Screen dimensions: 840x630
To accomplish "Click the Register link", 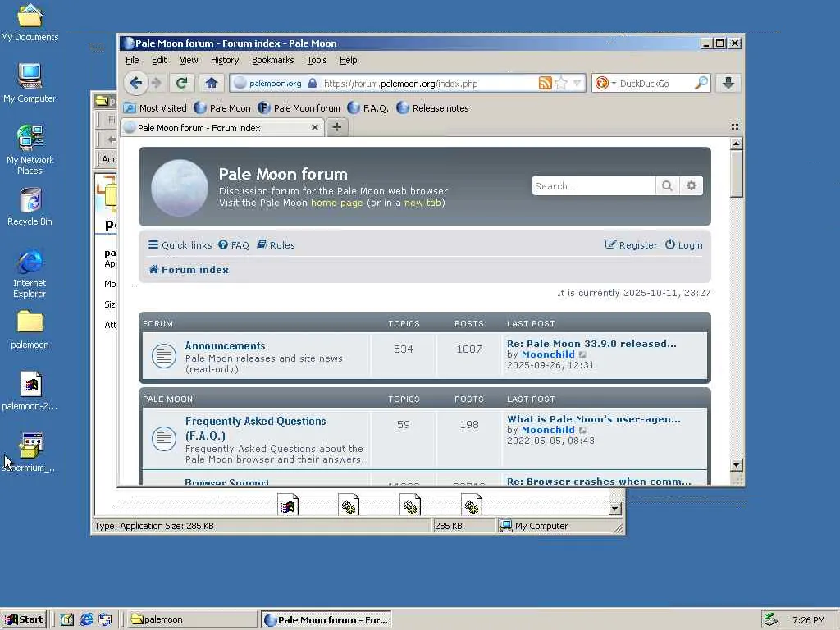I will [631, 244].
